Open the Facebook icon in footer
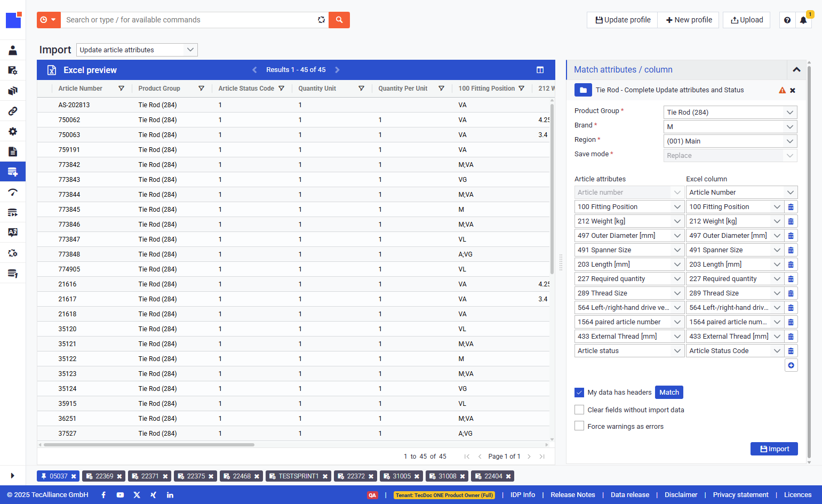 click(103, 495)
